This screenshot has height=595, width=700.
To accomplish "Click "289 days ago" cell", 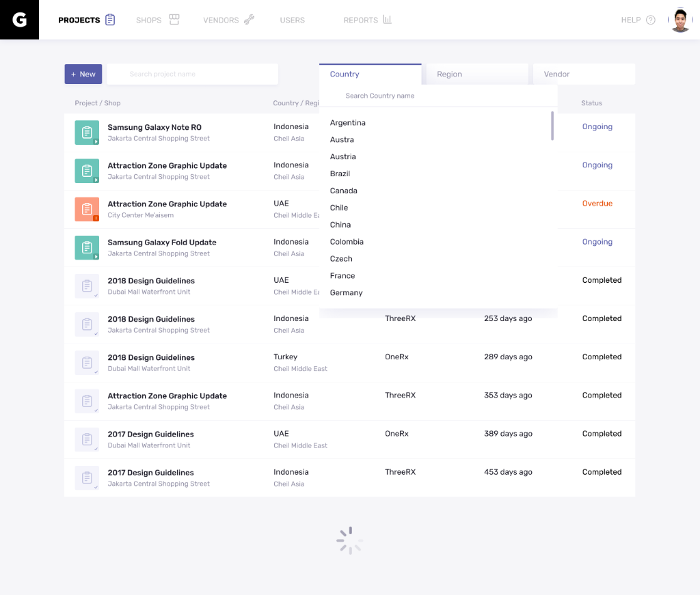I will pos(508,357).
